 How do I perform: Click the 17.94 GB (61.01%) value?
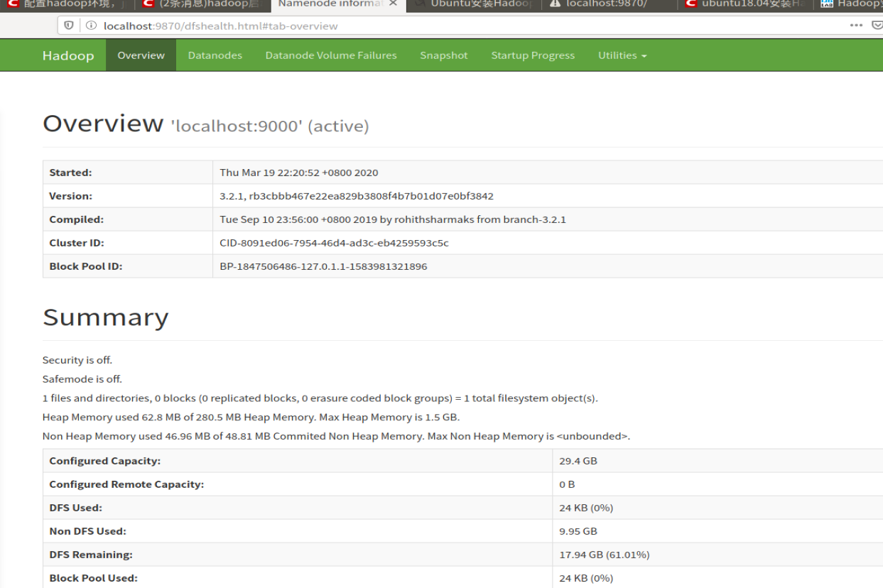pyautogui.click(x=605, y=555)
